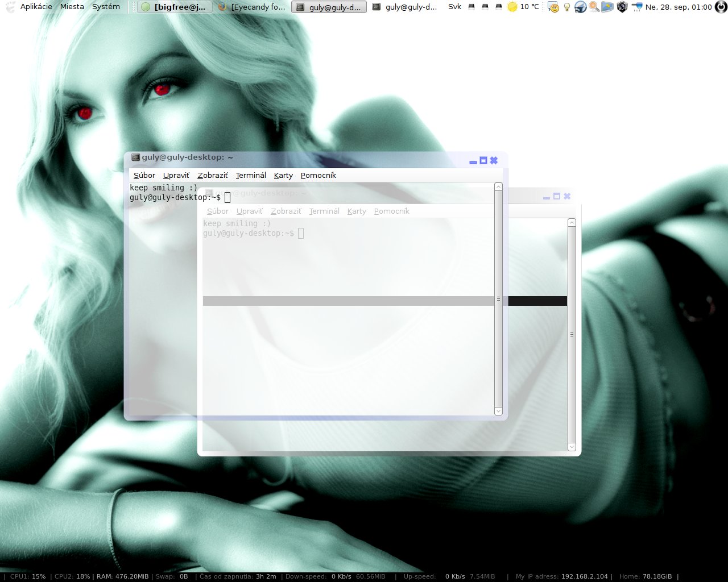Click the magnifier search tray icon
The image size is (728, 582).
click(594, 7)
